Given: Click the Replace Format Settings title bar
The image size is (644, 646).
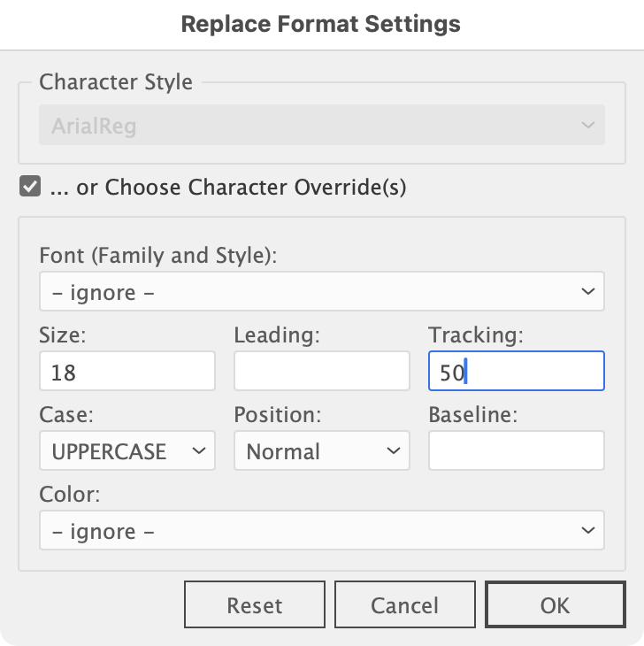Looking at the screenshot, I should [x=321, y=23].
